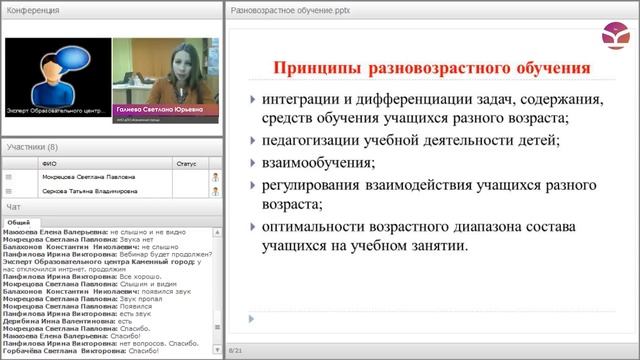Click row handle icon beside Мокрецова Светлана Павловна

pos(9,177)
